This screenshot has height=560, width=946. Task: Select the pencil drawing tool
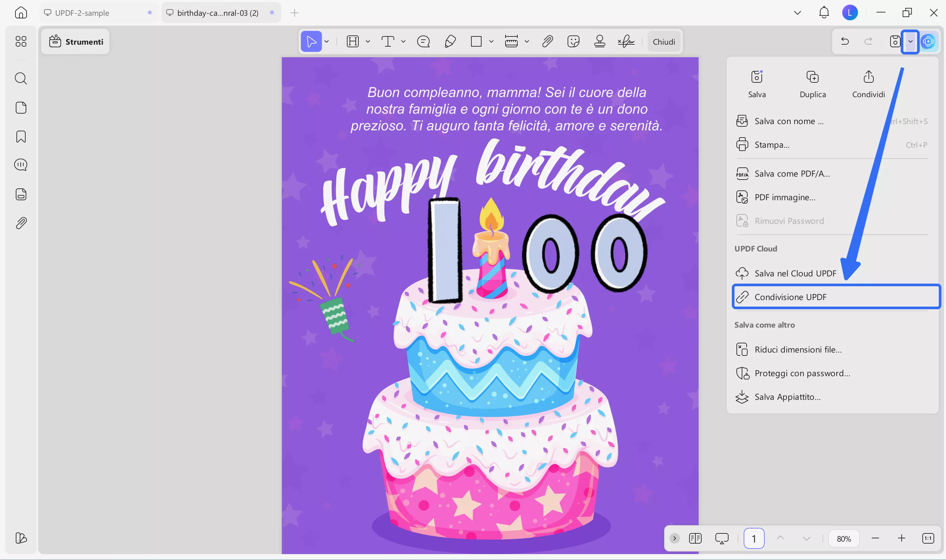click(x=450, y=41)
